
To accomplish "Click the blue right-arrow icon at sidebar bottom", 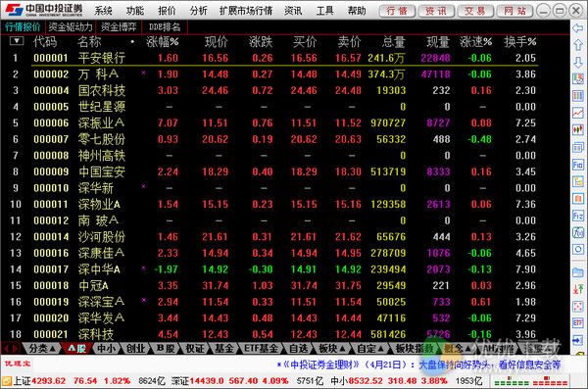I will click(578, 340).
